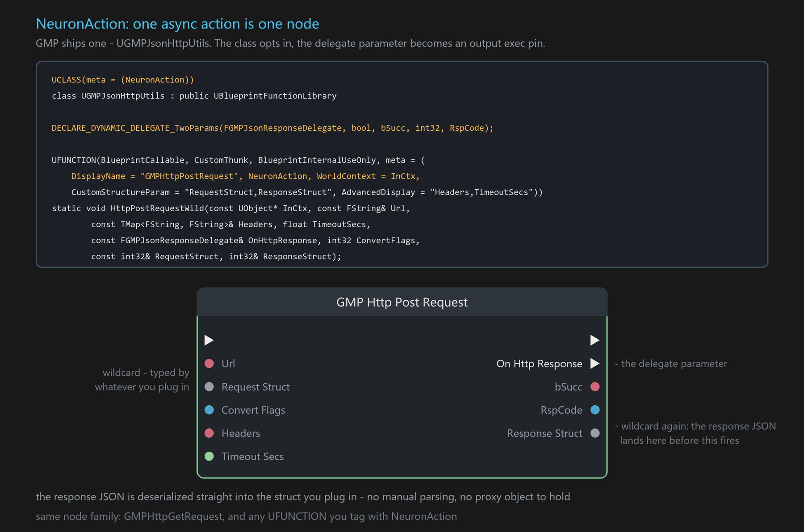Viewport: 804px width, 532px height.
Task: Click the On Http Response exec pin
Action: tap(595, 363)
